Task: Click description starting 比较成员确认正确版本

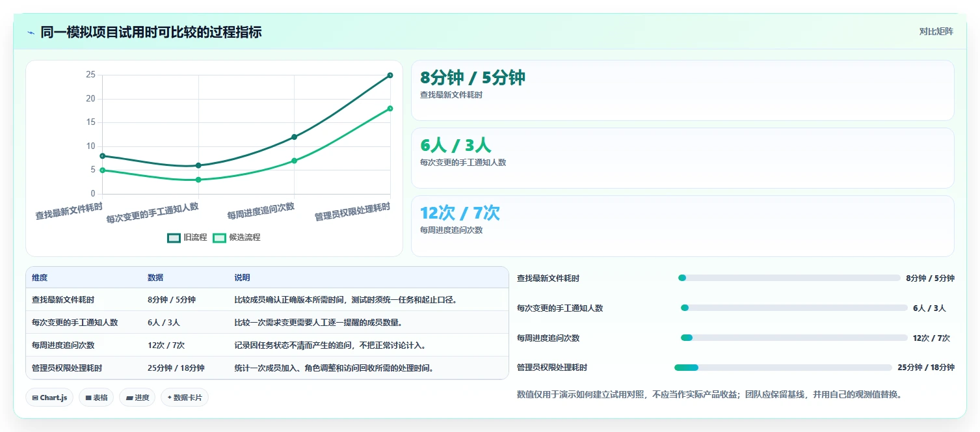Action: [x=346, y=300]
